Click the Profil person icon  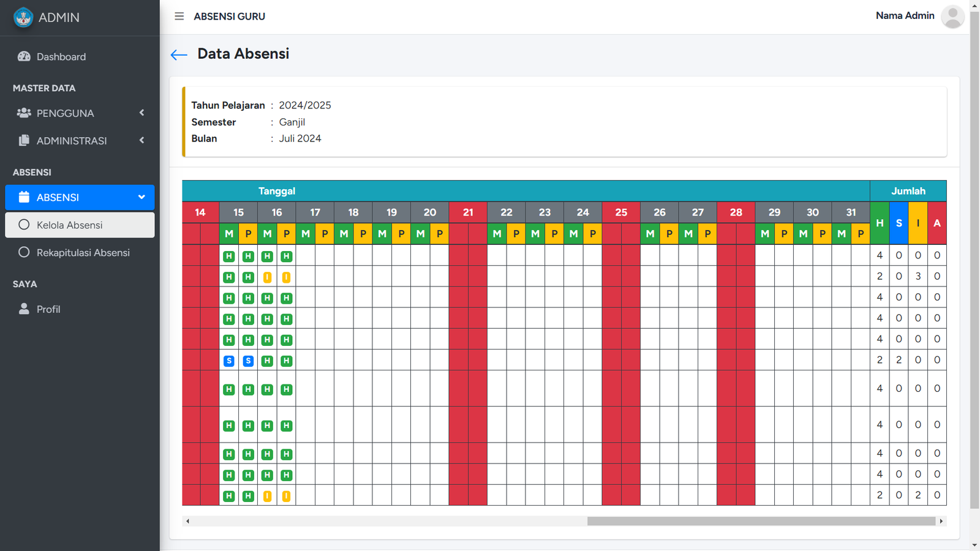24,309
